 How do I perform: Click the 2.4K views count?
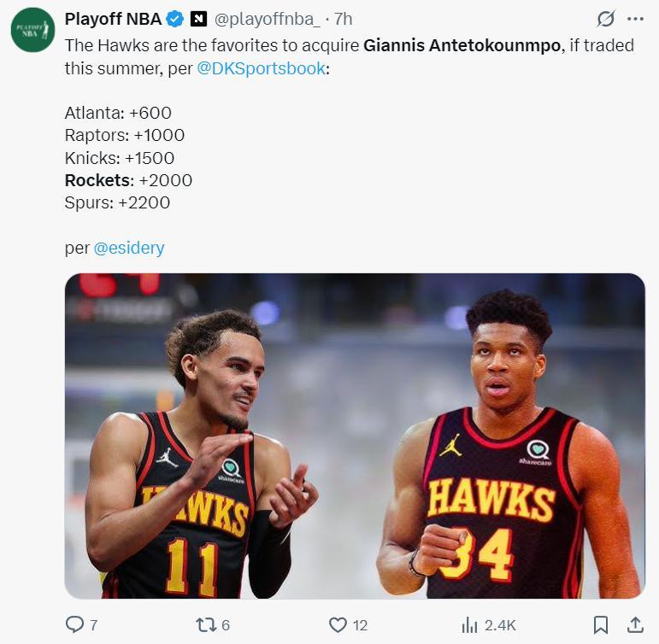click(500, 625)
